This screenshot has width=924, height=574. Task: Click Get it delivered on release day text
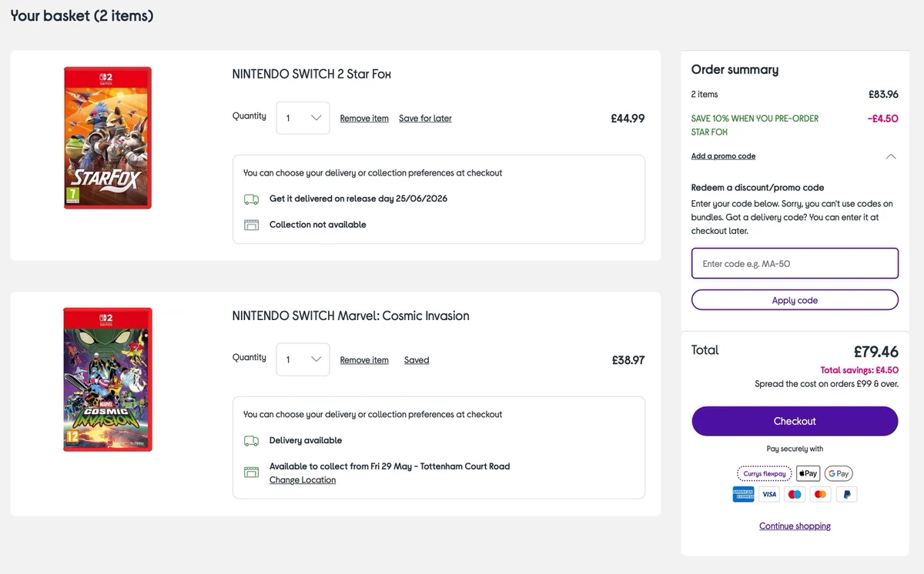click(x=358, y=199)
